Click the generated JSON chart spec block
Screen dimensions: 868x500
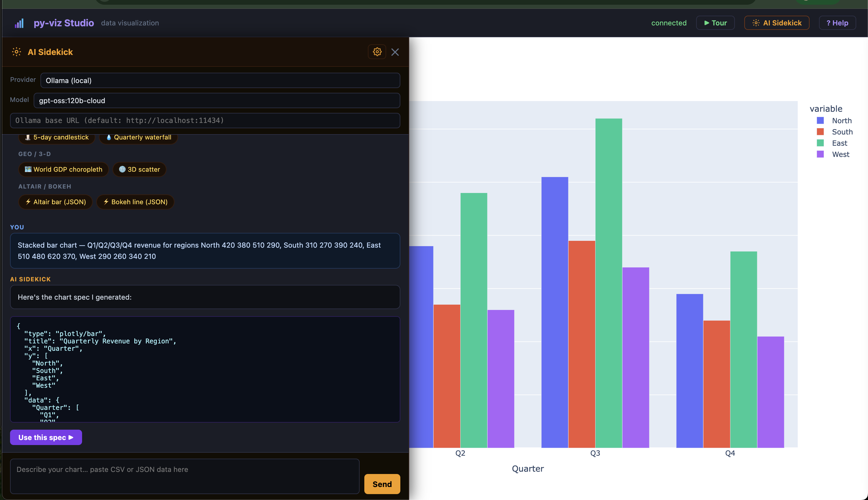point(205,369)
